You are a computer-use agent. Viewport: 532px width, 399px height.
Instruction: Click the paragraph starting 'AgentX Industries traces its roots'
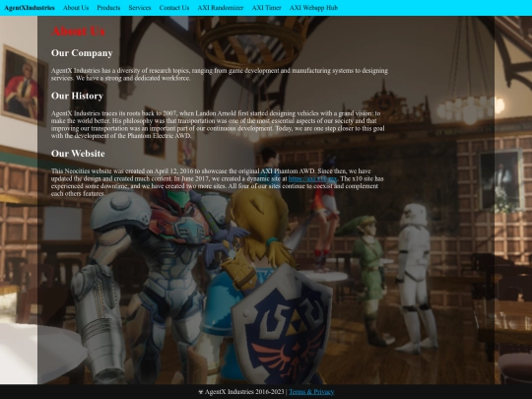pyautogui.click(x=218, y=124)
